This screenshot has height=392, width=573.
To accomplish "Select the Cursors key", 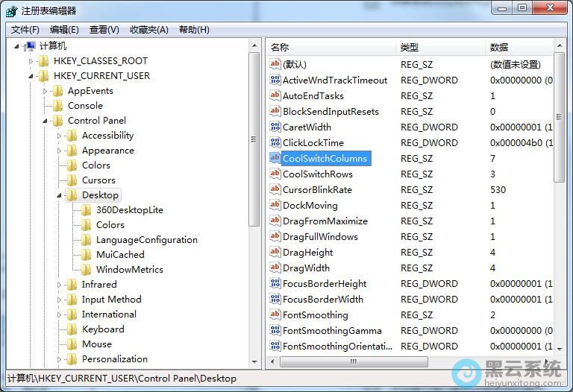I will [98, 180].
